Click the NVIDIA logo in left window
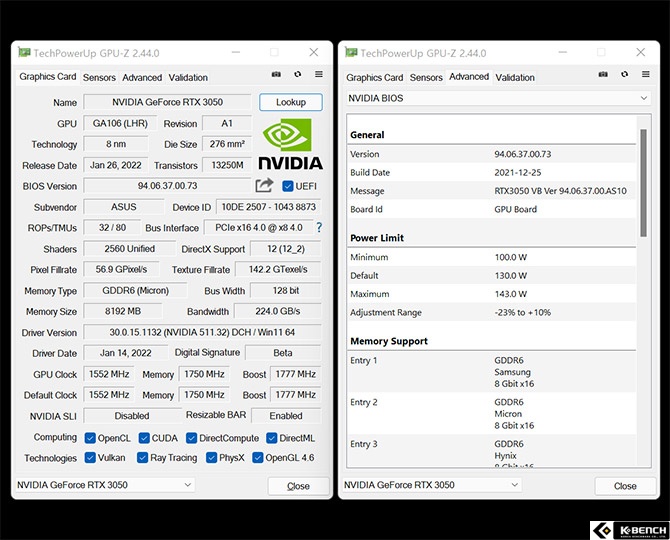The height and width of the screenshot is (540, 670). [x=291, y=144]
